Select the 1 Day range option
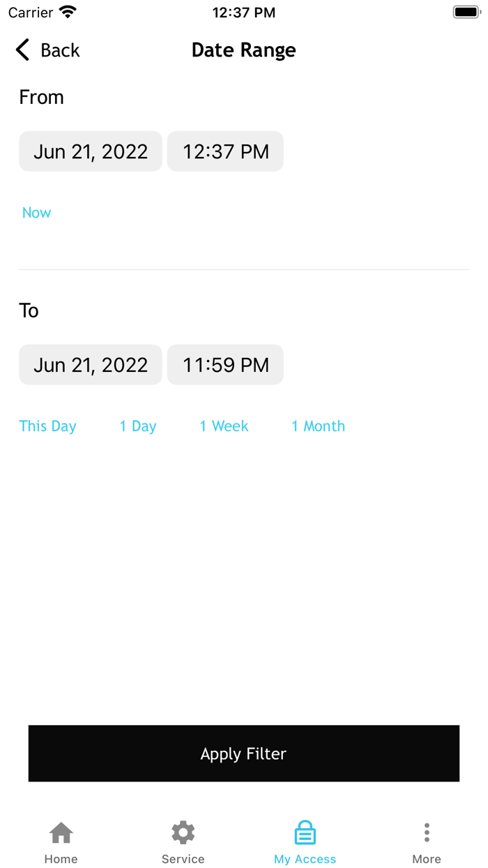 137,426
